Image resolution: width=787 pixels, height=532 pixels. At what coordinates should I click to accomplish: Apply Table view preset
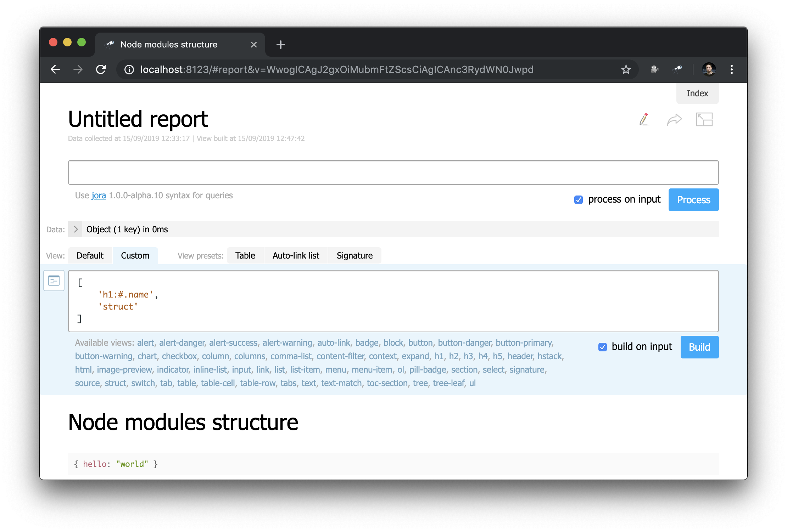245,256
